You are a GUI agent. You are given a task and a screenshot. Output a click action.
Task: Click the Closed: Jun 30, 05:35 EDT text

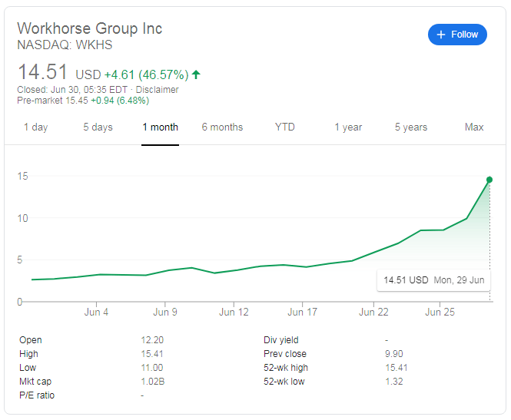click(x=72, y=90)
